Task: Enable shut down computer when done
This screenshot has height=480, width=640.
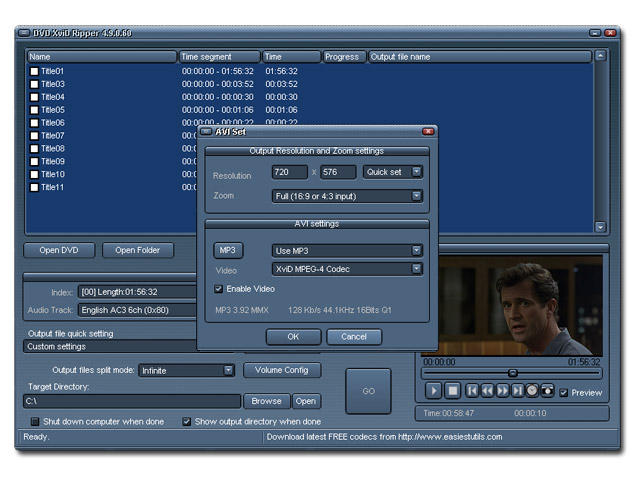Action: coord(35,421)
